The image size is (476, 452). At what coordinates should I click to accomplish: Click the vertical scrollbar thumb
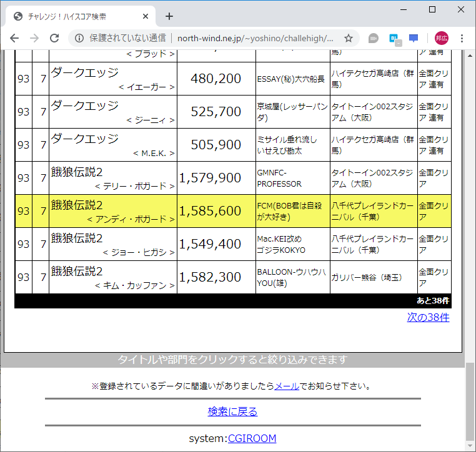(x=470, y=401)
